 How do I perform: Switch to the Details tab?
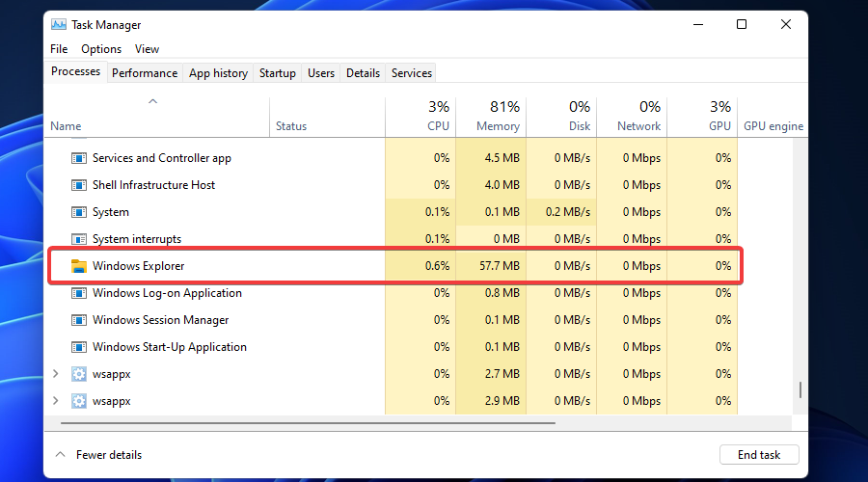(x=364, y=73)
